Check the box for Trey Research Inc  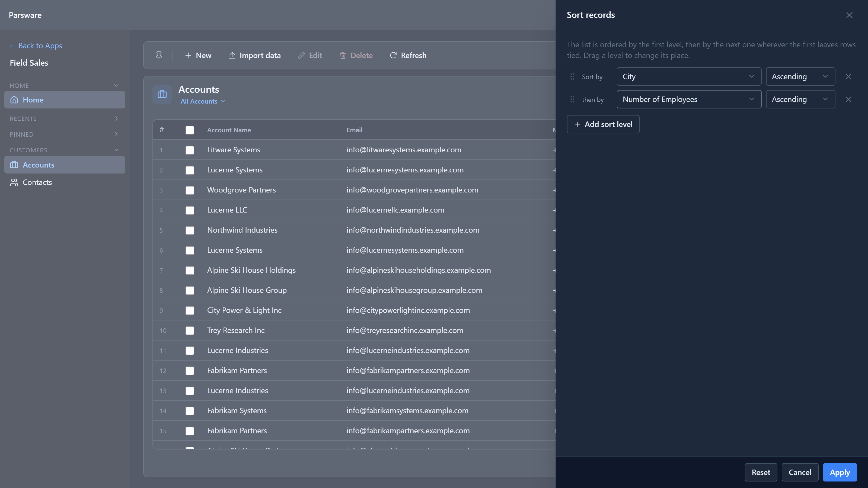tap(190, 330)
